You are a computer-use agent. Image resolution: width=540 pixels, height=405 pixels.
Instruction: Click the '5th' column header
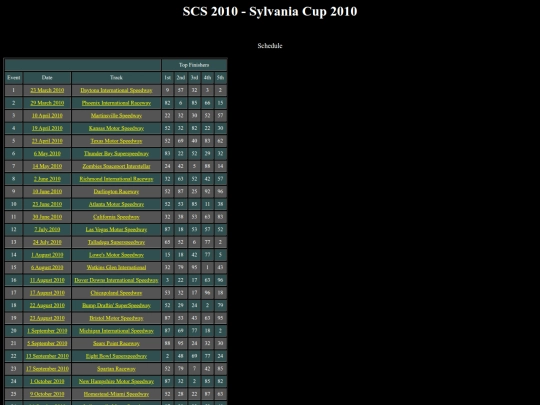point(220,77)
